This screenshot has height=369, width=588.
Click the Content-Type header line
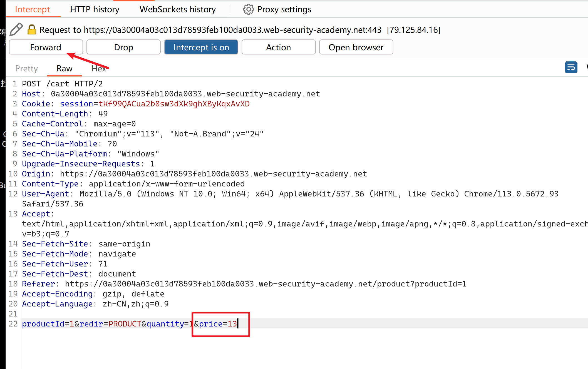pos(133,184)
